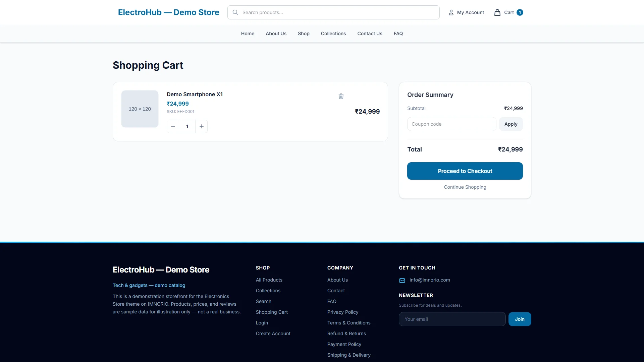Open FAQ in top navigation
Viewport: 644px width, 362px height.
click(x=398, y=34)
